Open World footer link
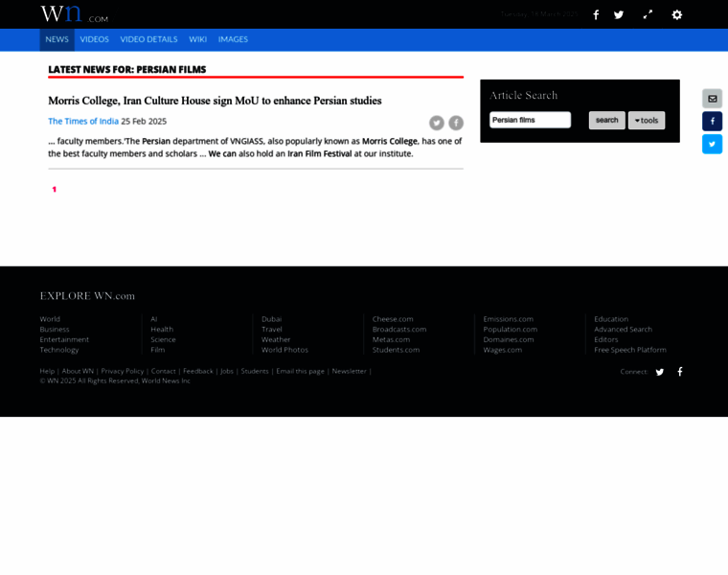Viewport: 728px width, 575px height. click(50, 319)
